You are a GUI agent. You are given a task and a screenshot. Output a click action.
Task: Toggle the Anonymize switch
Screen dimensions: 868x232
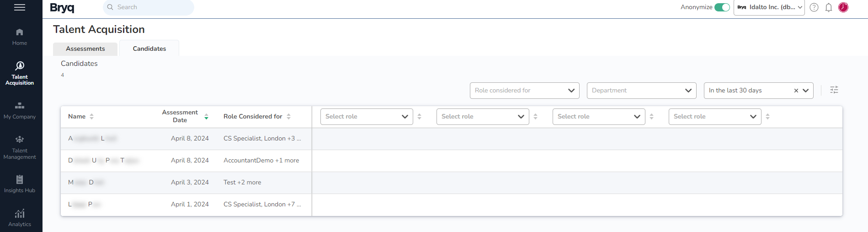722,7
